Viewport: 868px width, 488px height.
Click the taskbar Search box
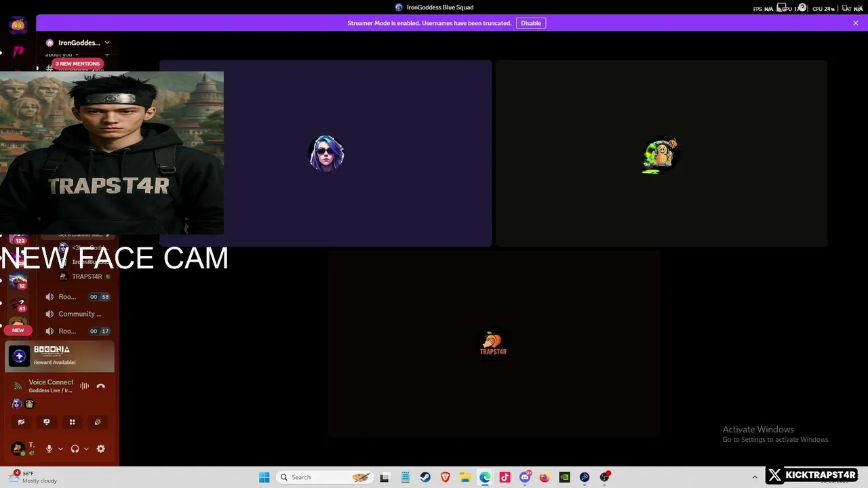[x=324, y=477]
